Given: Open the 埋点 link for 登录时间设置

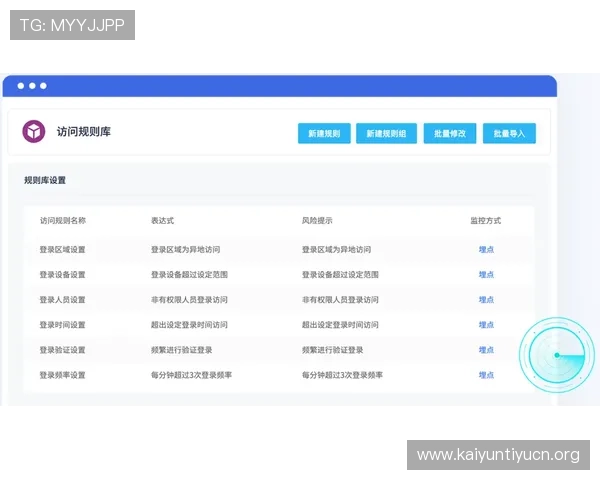Looking at the screenshot, I should coord(486,325).
